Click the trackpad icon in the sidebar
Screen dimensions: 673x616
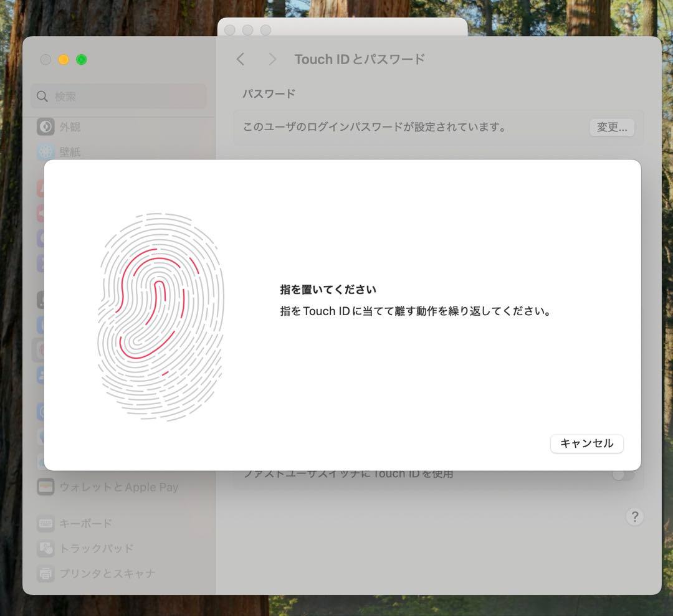pyautogui.click(x=44, y=548)
